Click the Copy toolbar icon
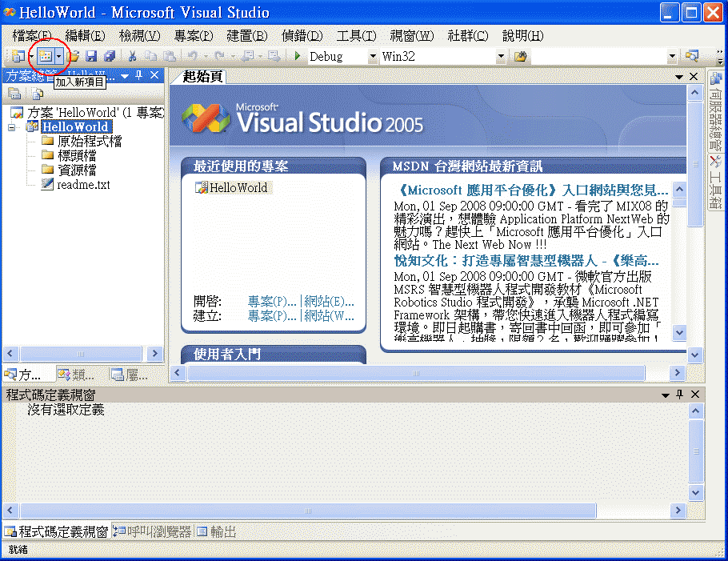 [150, 56]
